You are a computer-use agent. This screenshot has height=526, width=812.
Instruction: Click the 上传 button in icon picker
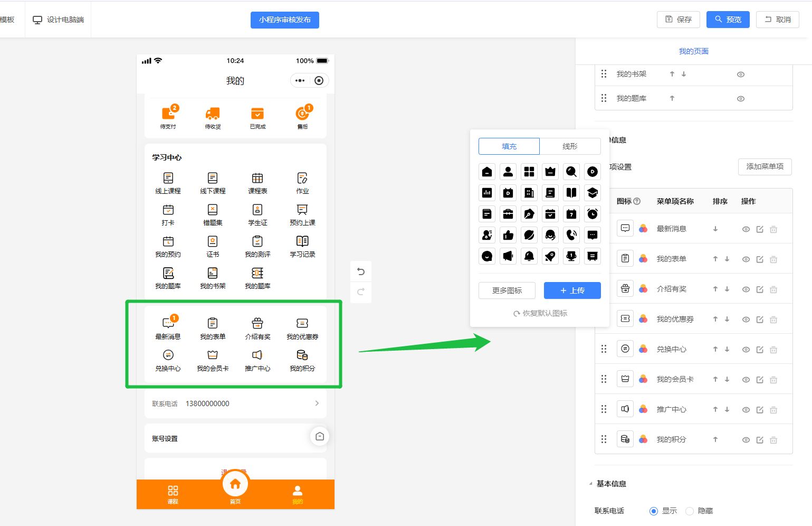[572, 290]
